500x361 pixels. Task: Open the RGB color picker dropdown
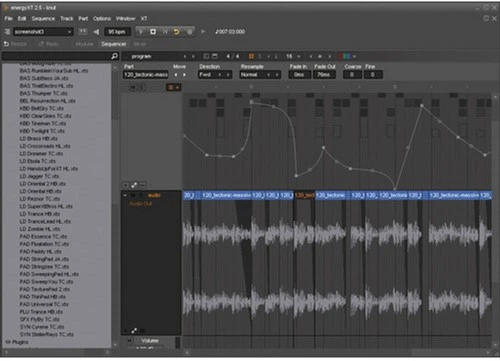[x=347, y=56]
